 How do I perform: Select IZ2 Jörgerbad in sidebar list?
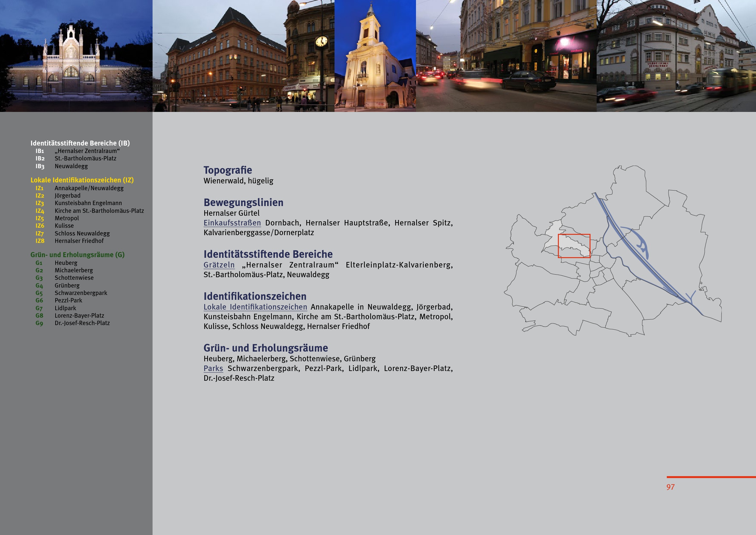(x=67, y=196)
